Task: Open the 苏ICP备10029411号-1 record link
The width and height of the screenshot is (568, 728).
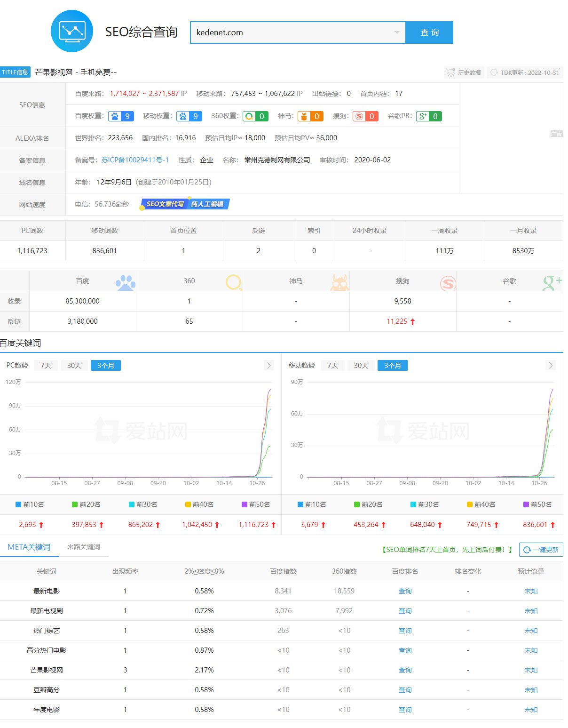Action: coord(135,160)
